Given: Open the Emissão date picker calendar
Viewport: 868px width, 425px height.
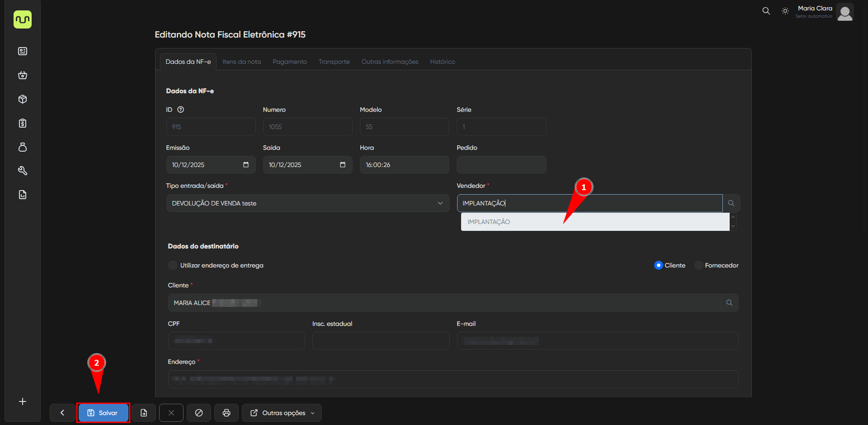Looking at the screenshot, I should [x=245, y=165].
